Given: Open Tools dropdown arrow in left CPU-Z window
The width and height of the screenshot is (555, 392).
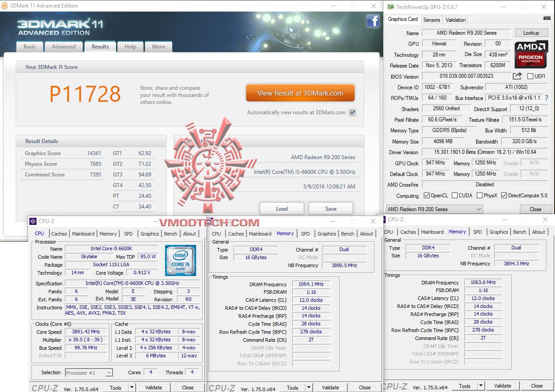Looking at the screenshot, I should (x=132, y=388).
